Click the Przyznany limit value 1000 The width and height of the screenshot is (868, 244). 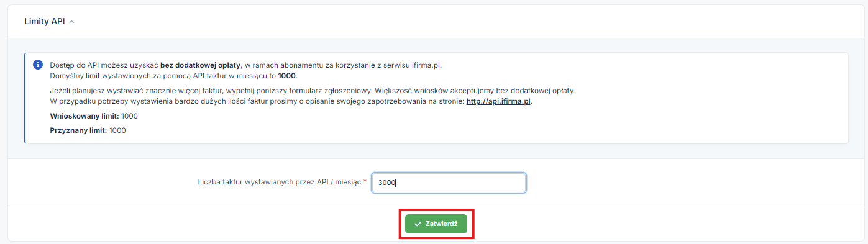coord(118,130)
